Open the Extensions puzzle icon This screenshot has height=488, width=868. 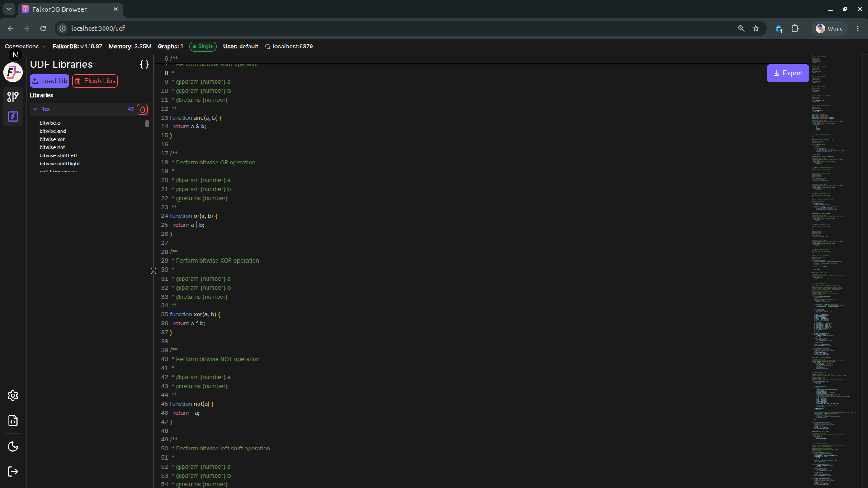pyautogui.click(x=795, y=28)
